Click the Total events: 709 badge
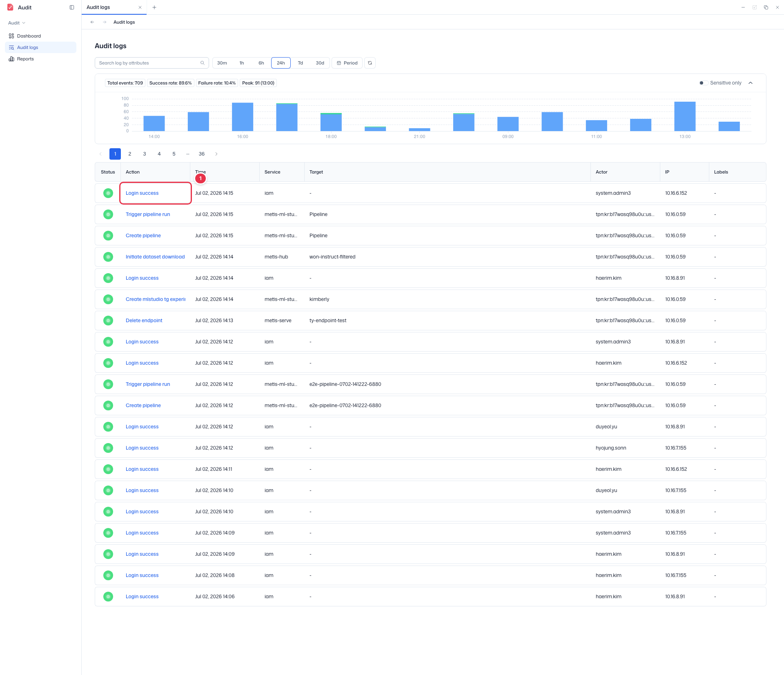This screenshot has width=784, height=675. point(125,83)
